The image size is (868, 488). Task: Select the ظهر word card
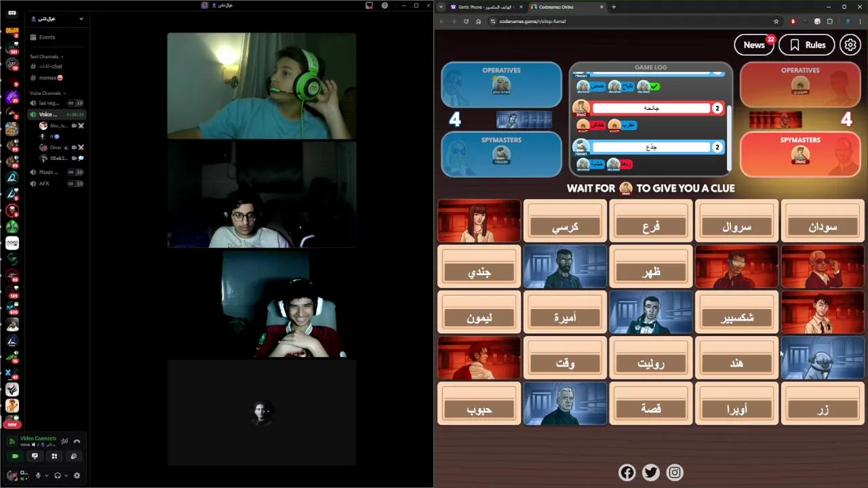point(651,266)
